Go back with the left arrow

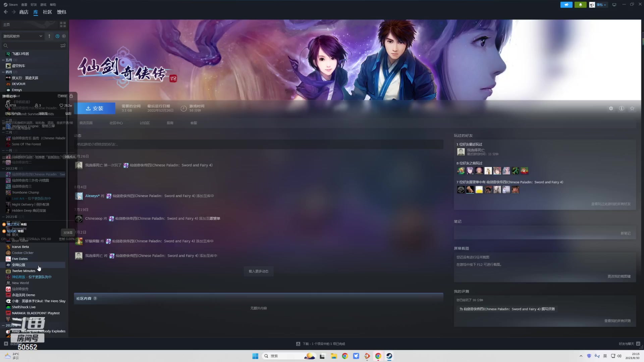coord(6,12)
